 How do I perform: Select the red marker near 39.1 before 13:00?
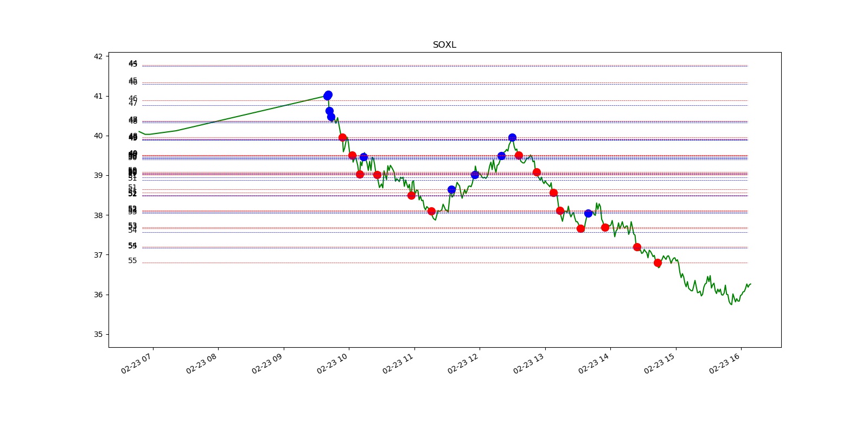tap(537, 172)
